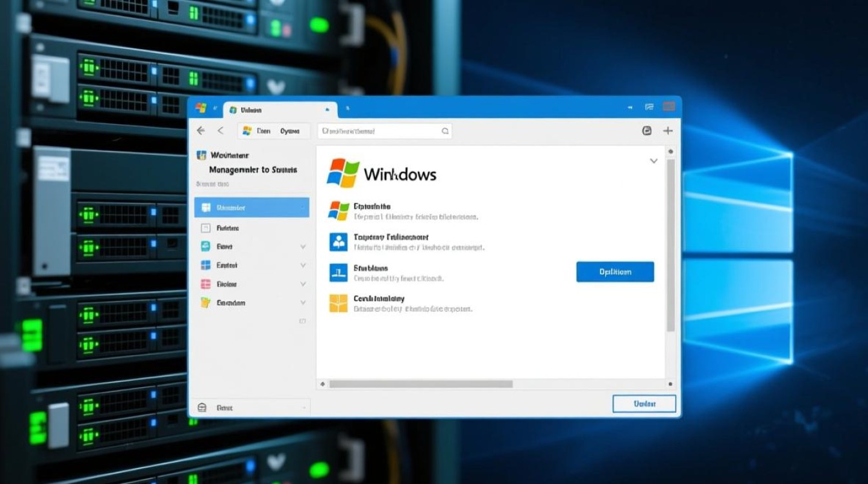Expand the yellow-icon sidebar item chevron

pyautogui.click(x=303, y=303)
